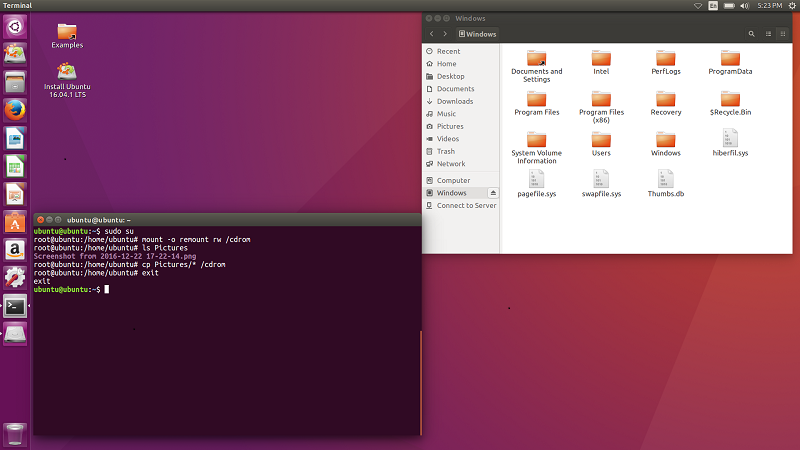
Task: Focus the Terminal dock icon
Action: point(15,306)
